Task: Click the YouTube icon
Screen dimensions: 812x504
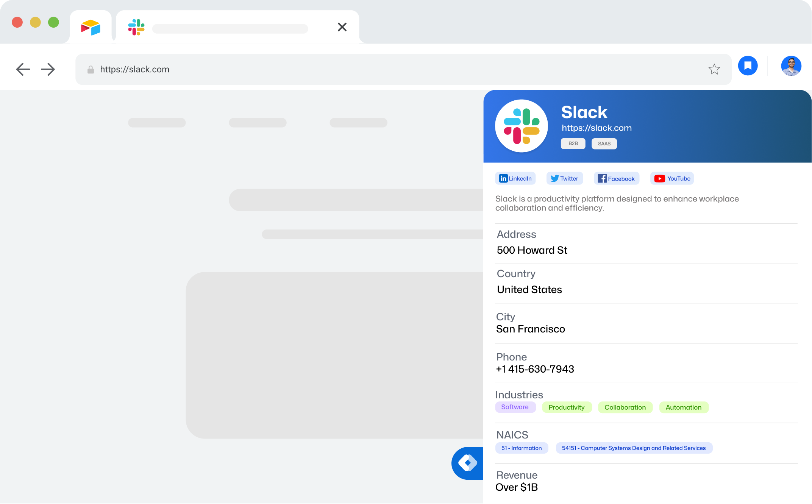Action: point(659,178)
